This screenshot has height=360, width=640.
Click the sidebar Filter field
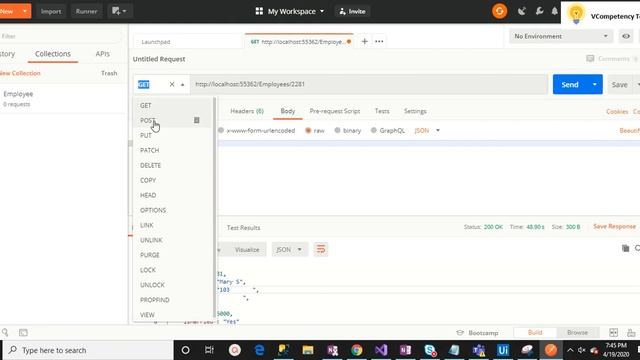[x=60, y=36]
